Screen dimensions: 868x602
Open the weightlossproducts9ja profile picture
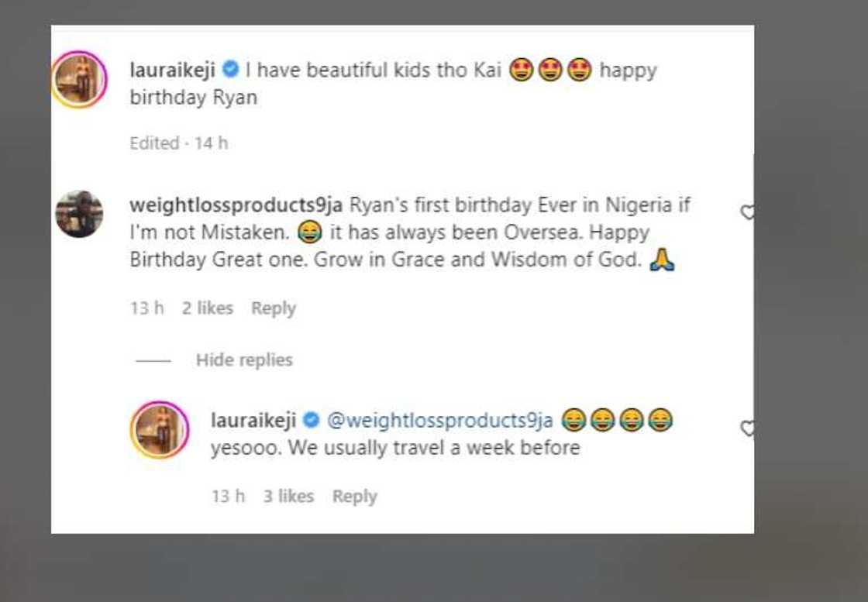(79, 214)
